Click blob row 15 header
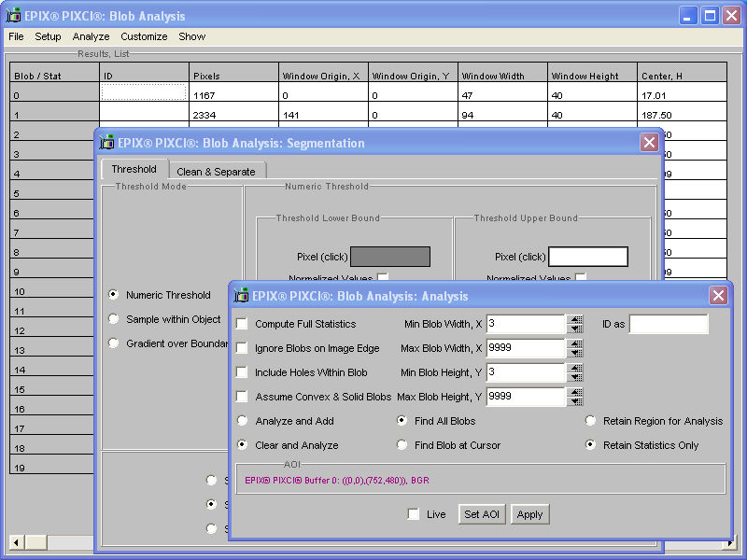Viewport: 747px width, 560px height. tap(54, 385)
